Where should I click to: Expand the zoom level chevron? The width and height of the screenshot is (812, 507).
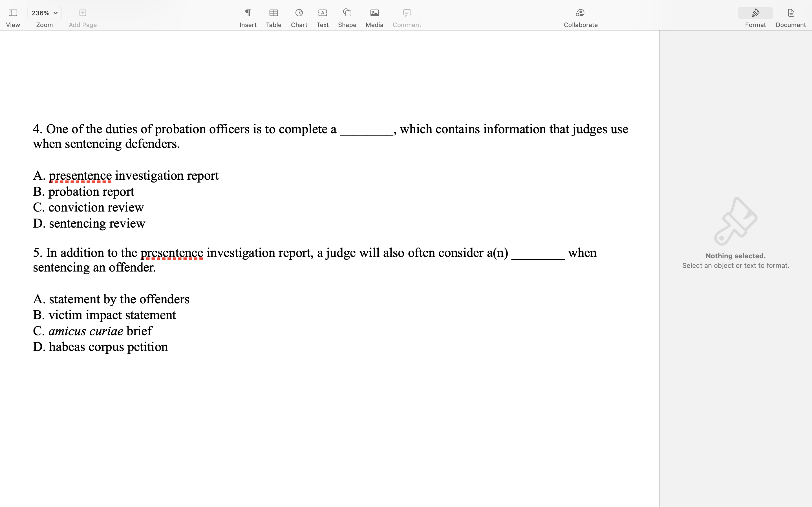55,13
